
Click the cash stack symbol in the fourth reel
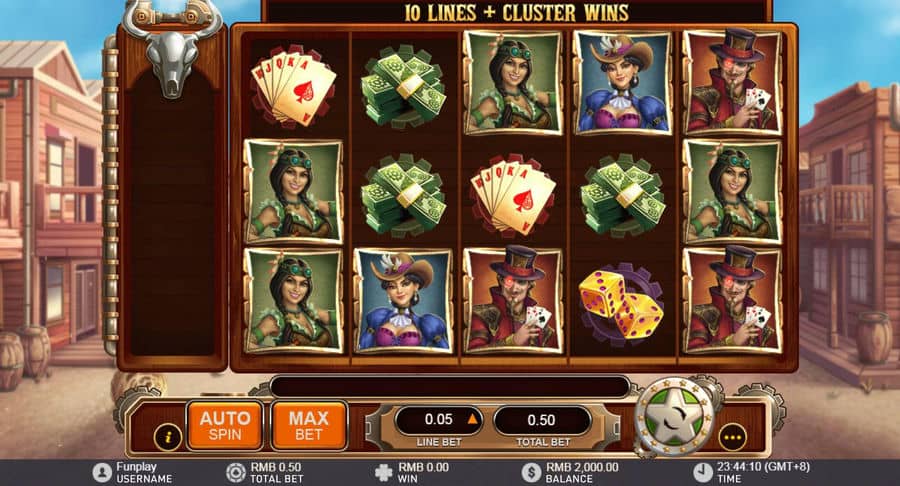tap(623, 195)
